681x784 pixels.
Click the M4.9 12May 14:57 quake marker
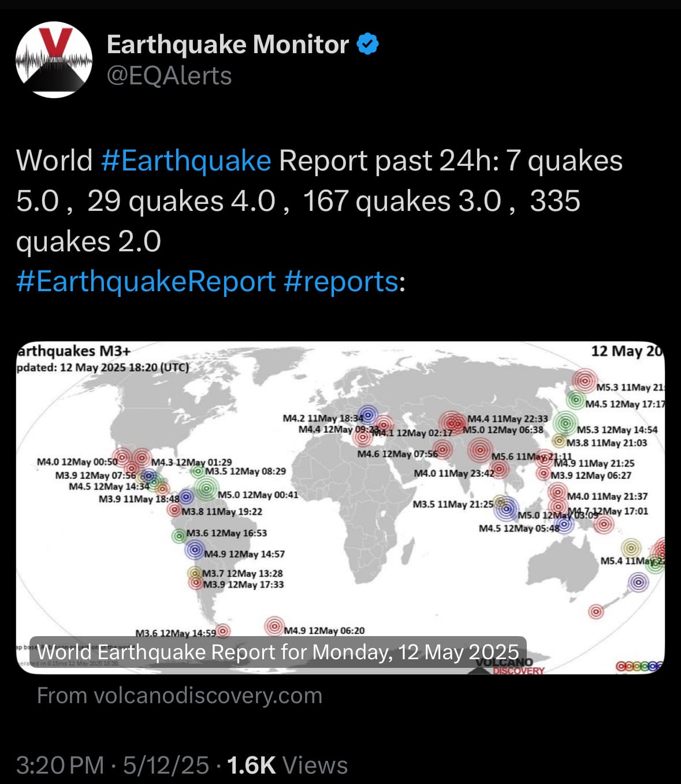[x=195, y=549]
